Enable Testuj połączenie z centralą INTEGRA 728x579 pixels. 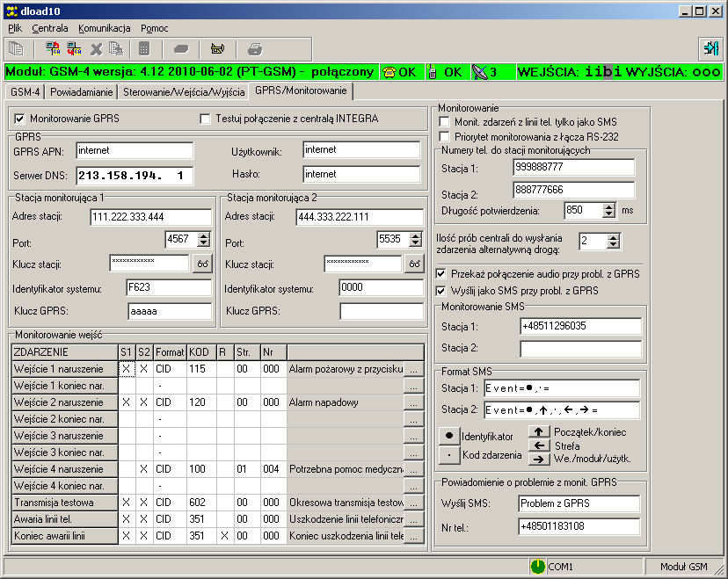coord(205,119)
